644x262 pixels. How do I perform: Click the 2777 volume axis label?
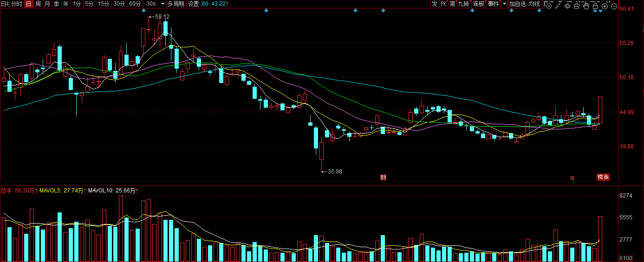[x=626, y=239]
